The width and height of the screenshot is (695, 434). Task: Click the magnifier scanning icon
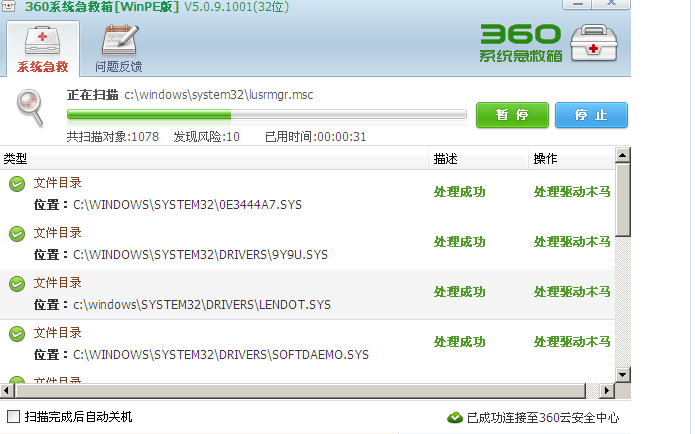click(30, 106)
